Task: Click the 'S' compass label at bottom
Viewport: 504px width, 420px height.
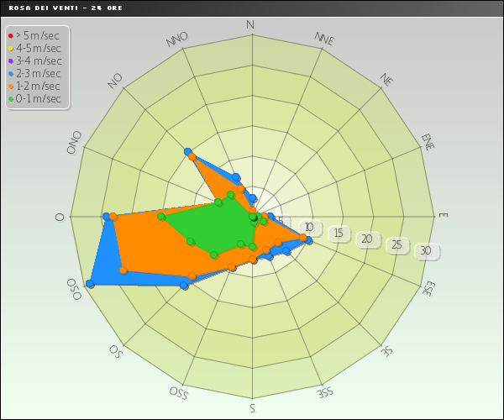Action: [x=252, y=409]
